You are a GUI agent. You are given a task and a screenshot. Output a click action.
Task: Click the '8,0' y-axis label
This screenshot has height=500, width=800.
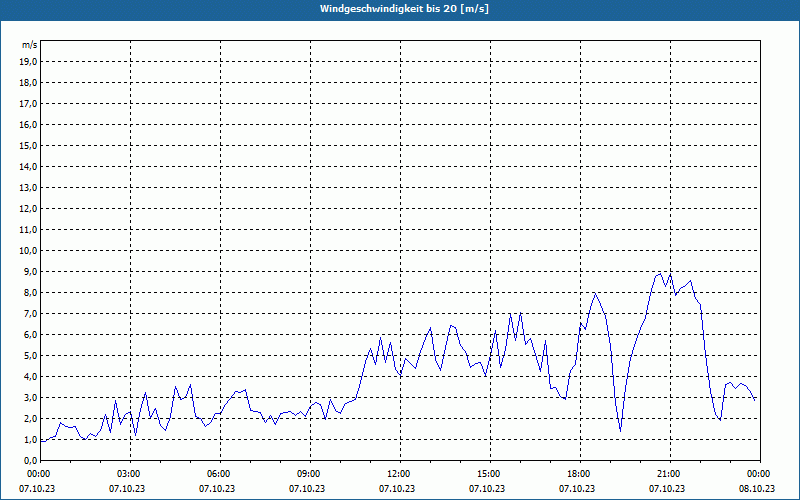point(30,292)
